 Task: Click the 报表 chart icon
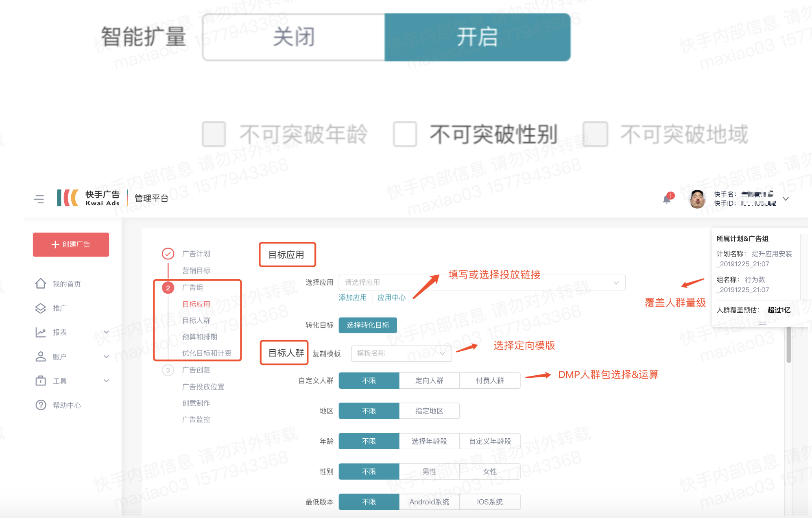[41, 333]
